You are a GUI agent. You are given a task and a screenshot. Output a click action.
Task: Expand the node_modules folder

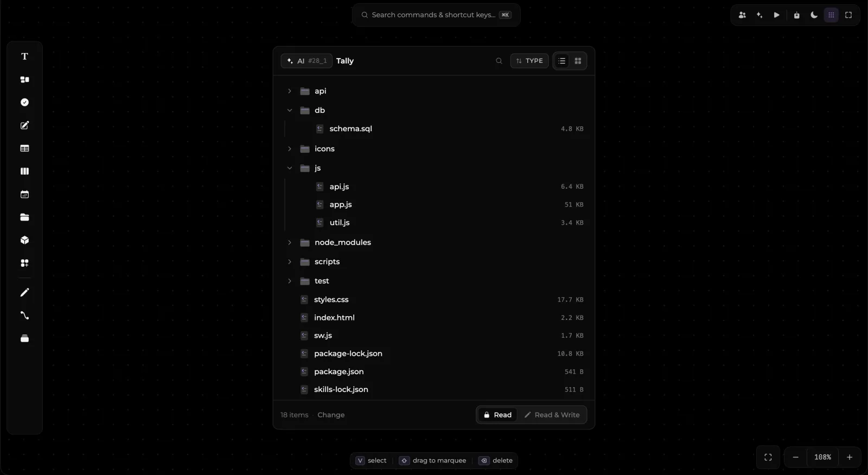[x=290, y=242]
